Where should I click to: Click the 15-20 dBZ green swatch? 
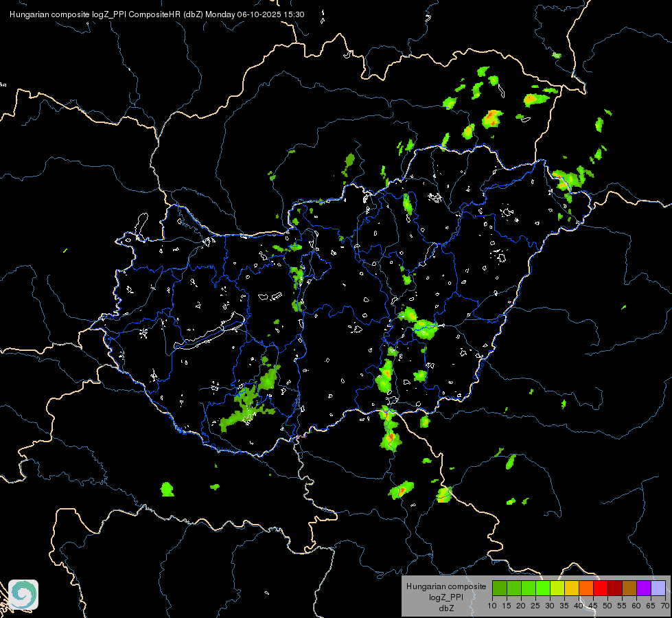(514, 588)
